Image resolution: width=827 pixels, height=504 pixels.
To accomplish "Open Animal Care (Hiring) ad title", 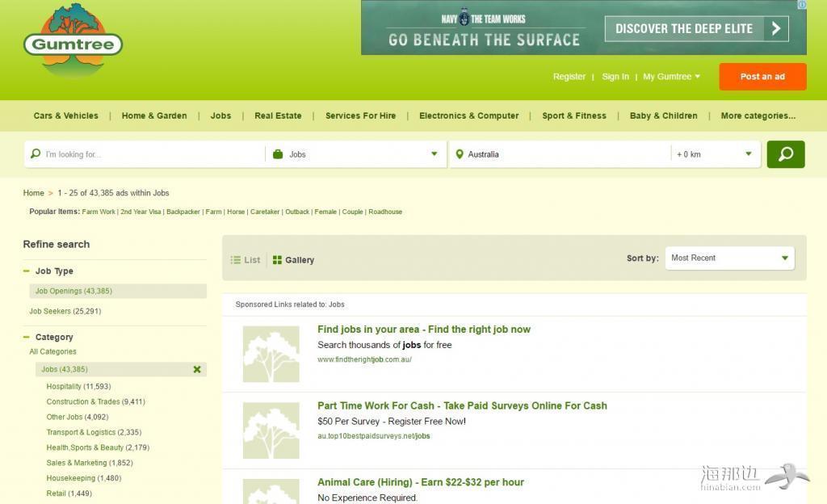I will [x=420, y=482].
